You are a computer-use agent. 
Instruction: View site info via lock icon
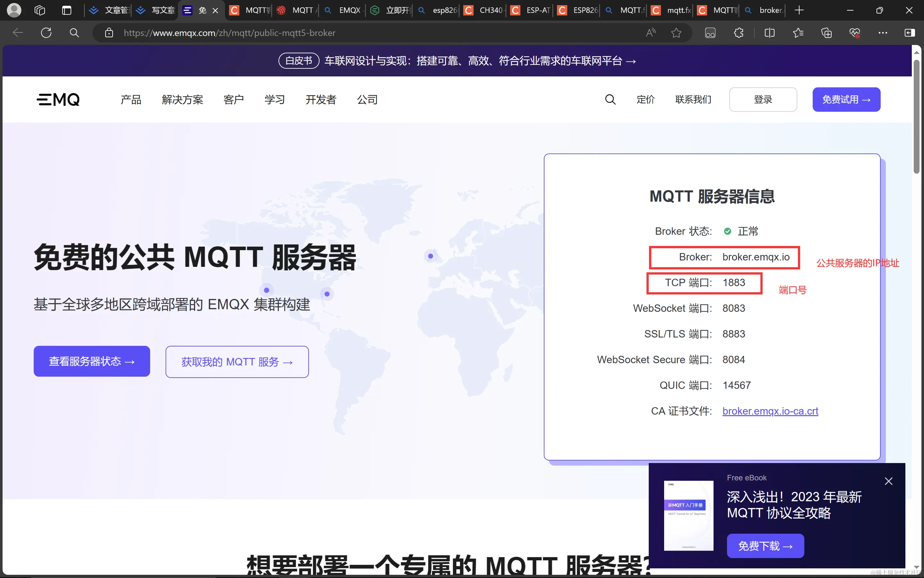[x=109, y=33]
